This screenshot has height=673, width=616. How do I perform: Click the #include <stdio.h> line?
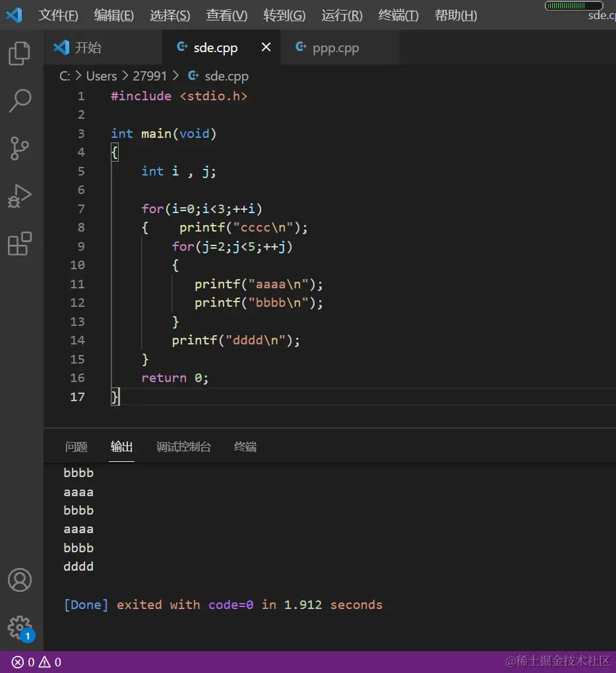(x=179, y=96)
